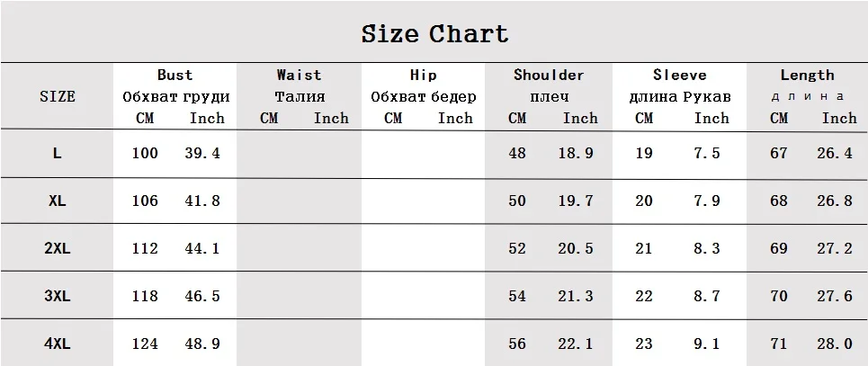Select the SIZE column header
The image size is (868, 366).
point(58,97)
